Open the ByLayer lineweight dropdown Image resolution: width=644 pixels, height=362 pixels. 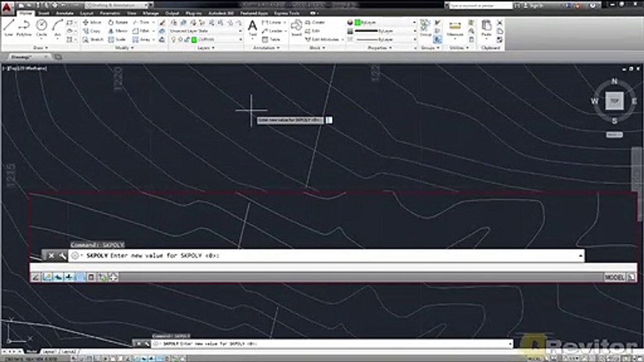point(385,31)
